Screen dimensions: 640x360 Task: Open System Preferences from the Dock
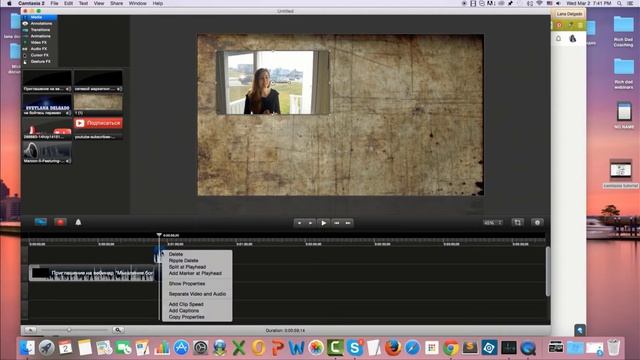200,348
